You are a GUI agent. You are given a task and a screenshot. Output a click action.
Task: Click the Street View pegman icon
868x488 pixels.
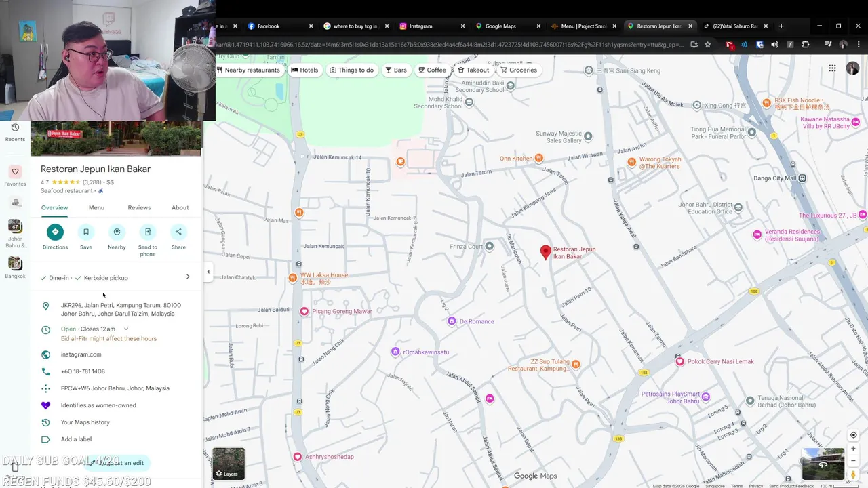point(854,475)
